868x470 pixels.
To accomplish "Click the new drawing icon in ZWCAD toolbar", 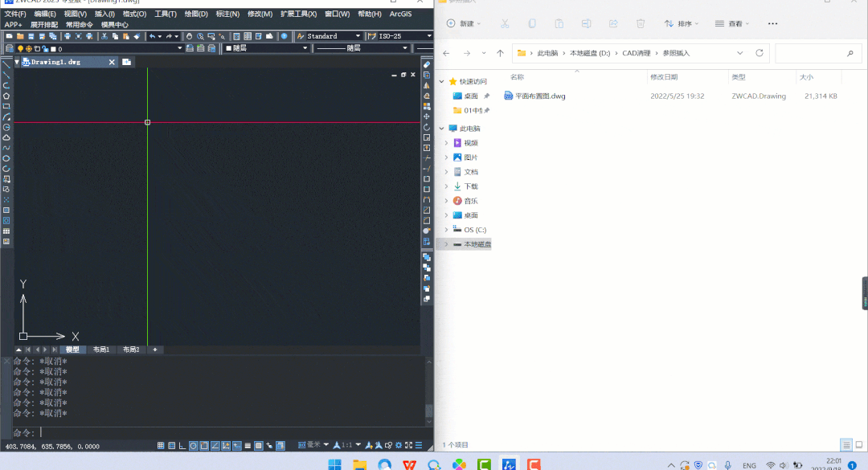I will 10,36.
